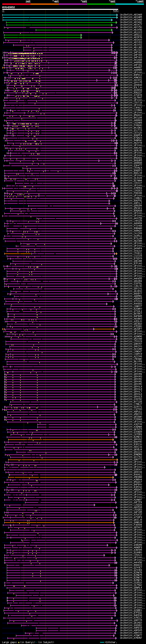
Task: Select the UniRef100_Q6ZQP7 label
Action: coord(131,329)
